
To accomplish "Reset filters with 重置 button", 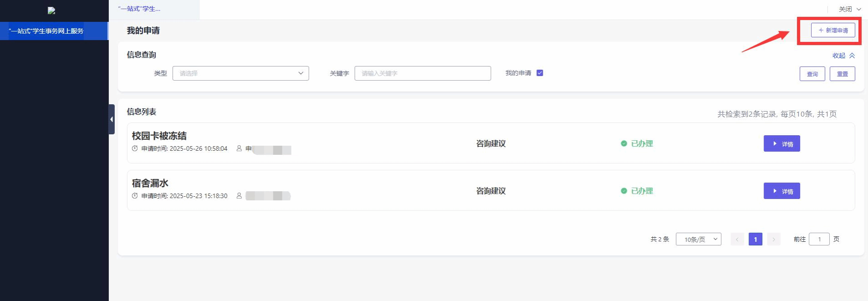I will point(842,74).
